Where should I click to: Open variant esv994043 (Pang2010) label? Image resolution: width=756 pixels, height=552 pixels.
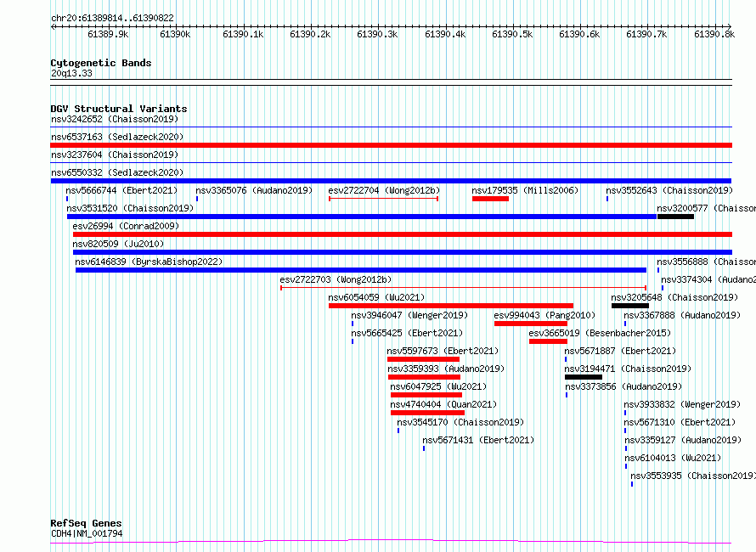pyautogui.click(x=544, y=315)
